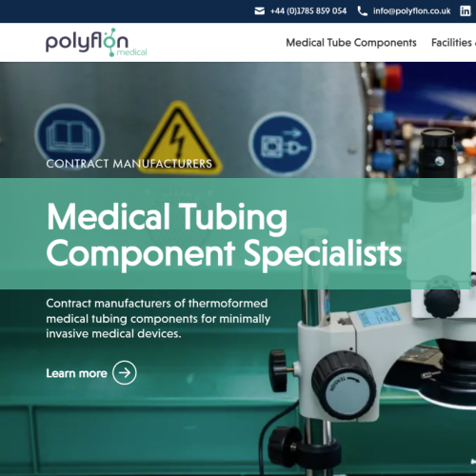Open the Facilities menu item

453,43
